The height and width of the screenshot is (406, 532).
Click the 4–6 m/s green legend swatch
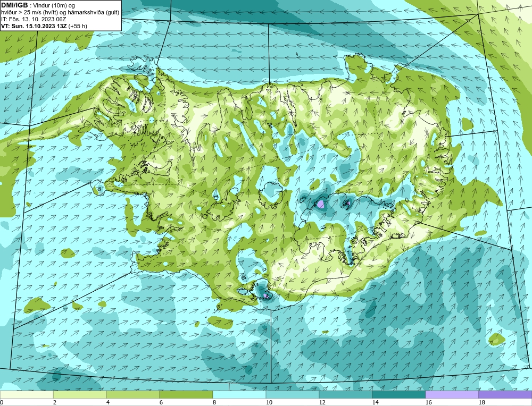[133, 394]
